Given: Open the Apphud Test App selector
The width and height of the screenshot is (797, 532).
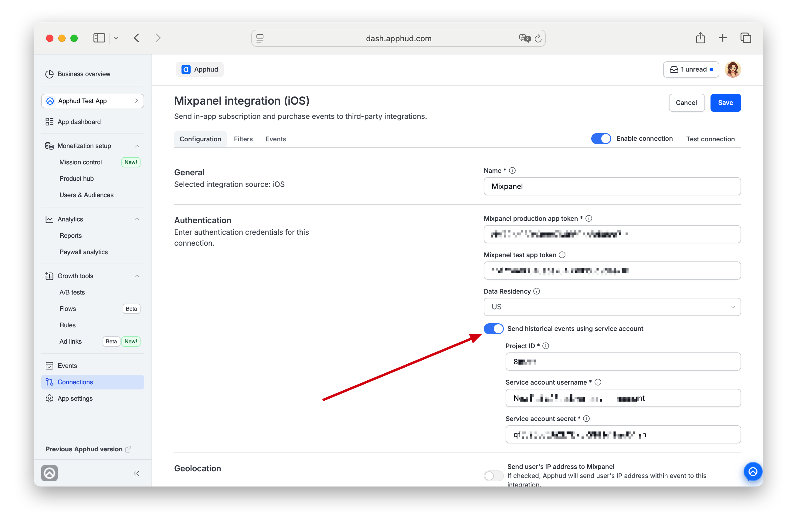Looking at the screenshot, I should coord(93,101).
